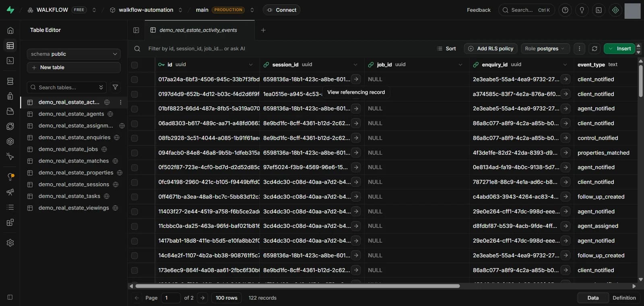Open the SQL Editor from the sidebar

coord(10,61)
